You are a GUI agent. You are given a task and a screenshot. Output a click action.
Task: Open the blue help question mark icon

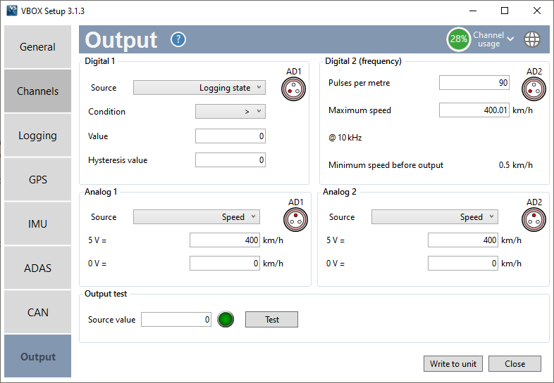coord(178,39)
